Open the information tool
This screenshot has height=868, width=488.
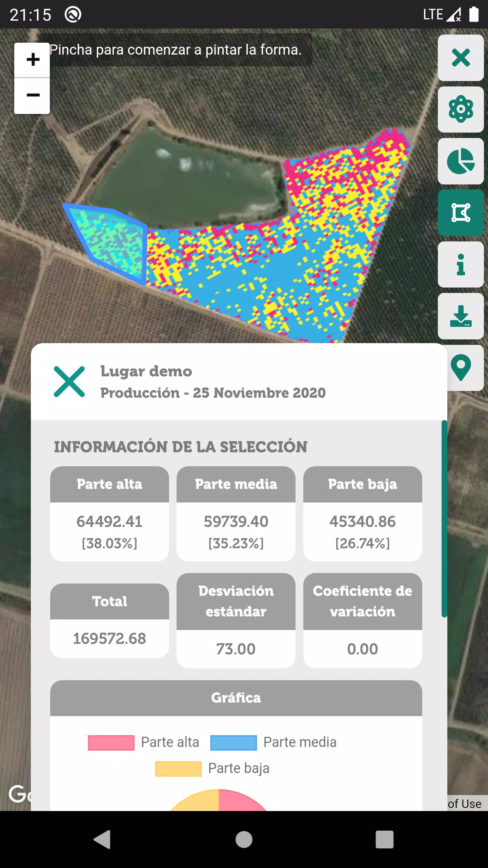click(x=461, y=264)
